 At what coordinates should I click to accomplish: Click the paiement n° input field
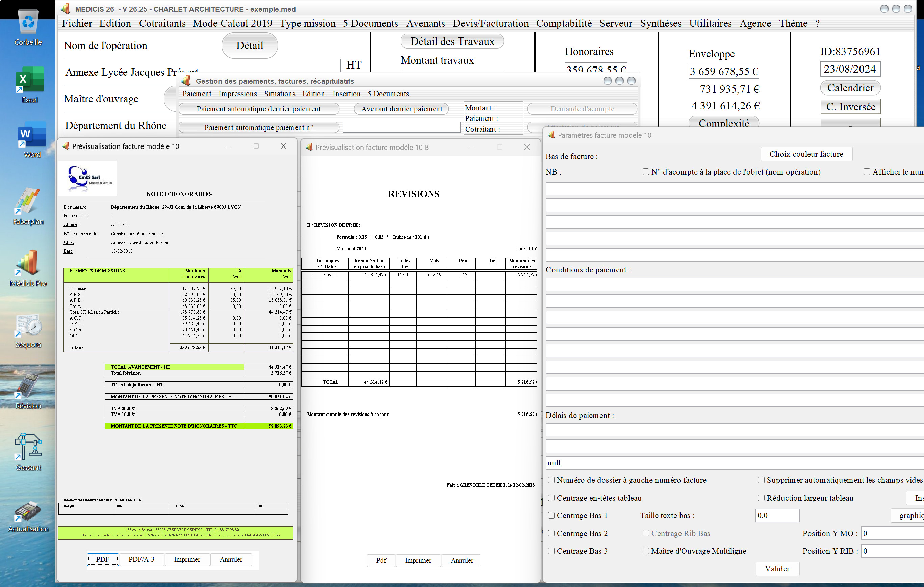tap(401, 127)
